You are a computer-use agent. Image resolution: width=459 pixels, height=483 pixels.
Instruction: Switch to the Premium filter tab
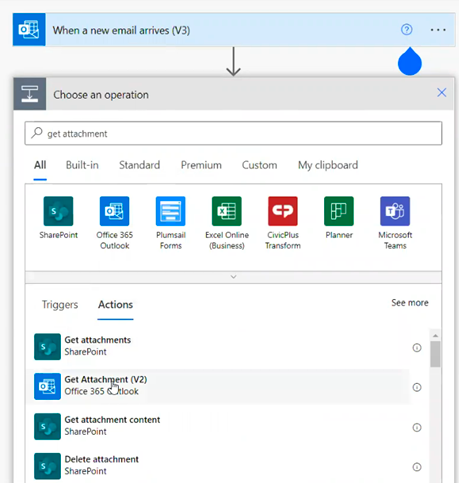pyautogui.click(x=201, y=165)
